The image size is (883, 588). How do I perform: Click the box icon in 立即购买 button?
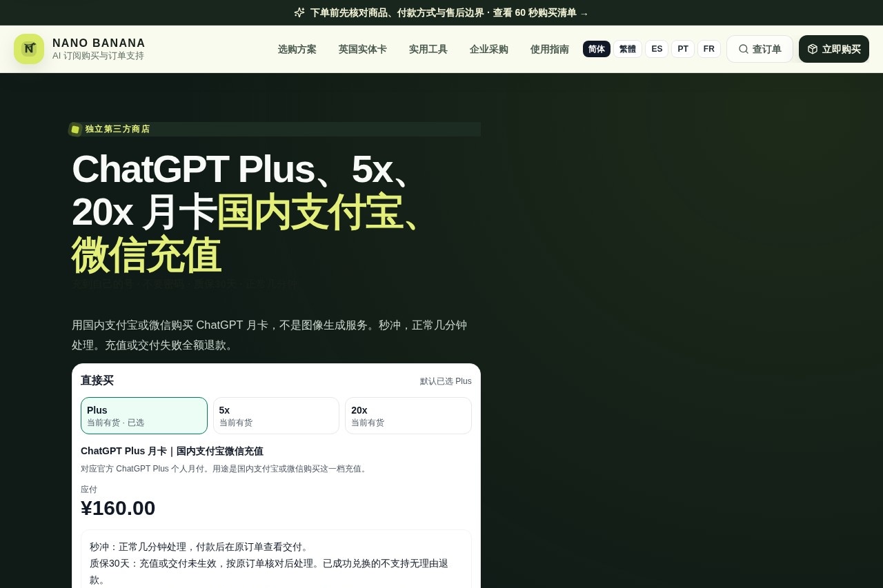click(x=813, y=49)
